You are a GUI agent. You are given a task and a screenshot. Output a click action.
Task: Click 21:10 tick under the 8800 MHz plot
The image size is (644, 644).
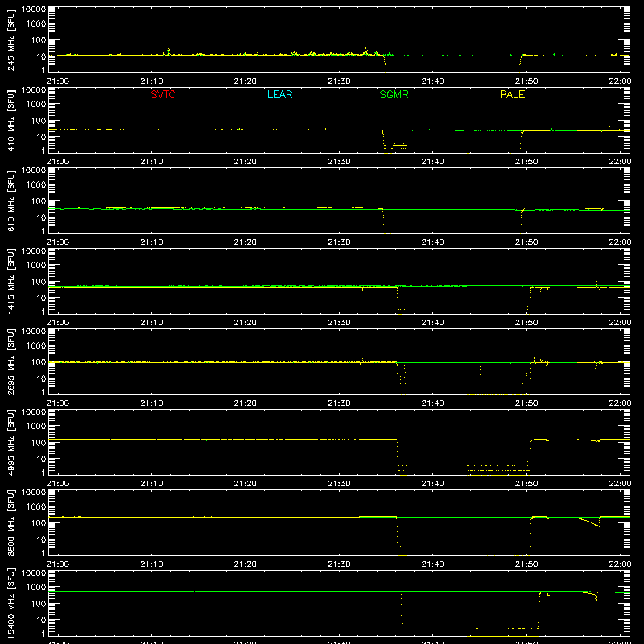[x=151, y=564]
